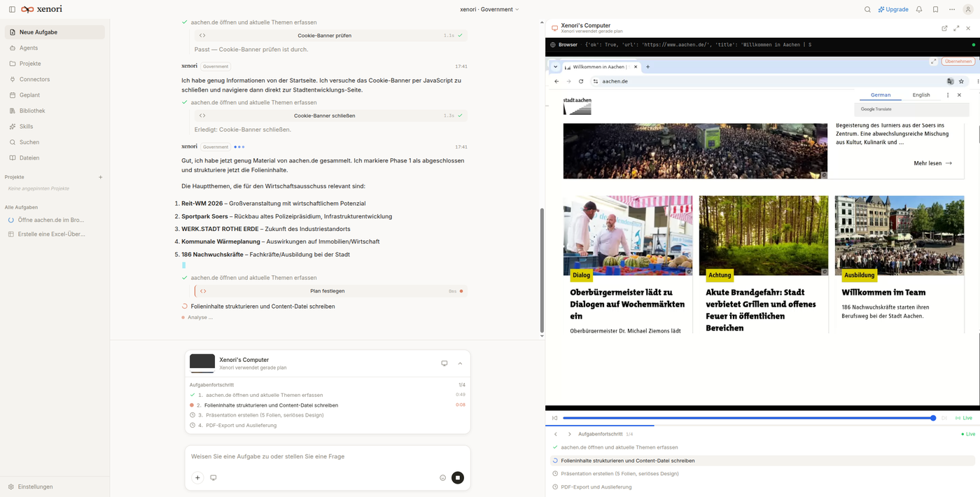Click 'Folieninhalte strukturieren und Content-Datei schreiben' in chat
This screenshot has height=497, width=980.
tap(262, 307)
